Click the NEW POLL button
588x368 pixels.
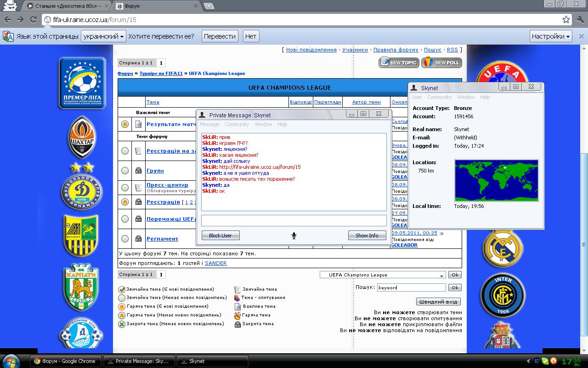[x=441, y=63]
